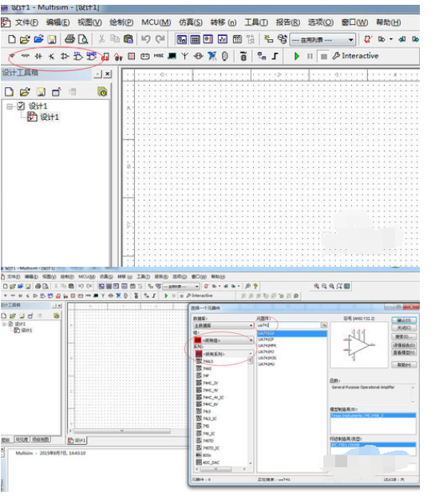Click 搜索 search button in component dialog
This screenshot has width=435, height=504.
[404, 336]
